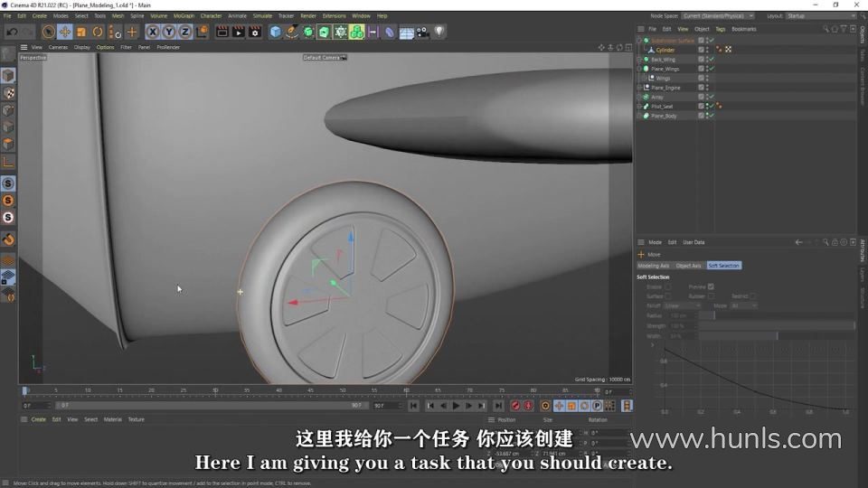The image size is (868, 488).
Task: Open Object Manager Tags menu
Action: tap(721, 29)
